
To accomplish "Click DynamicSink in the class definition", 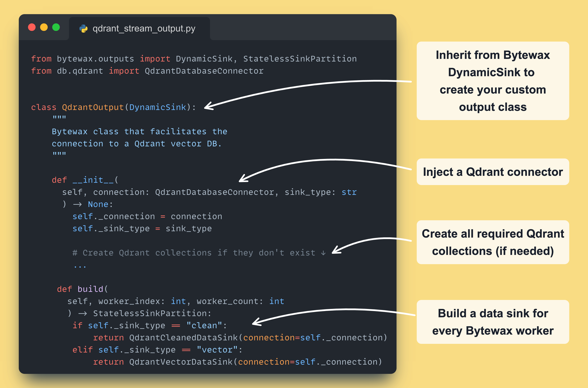I will (158, 107).
